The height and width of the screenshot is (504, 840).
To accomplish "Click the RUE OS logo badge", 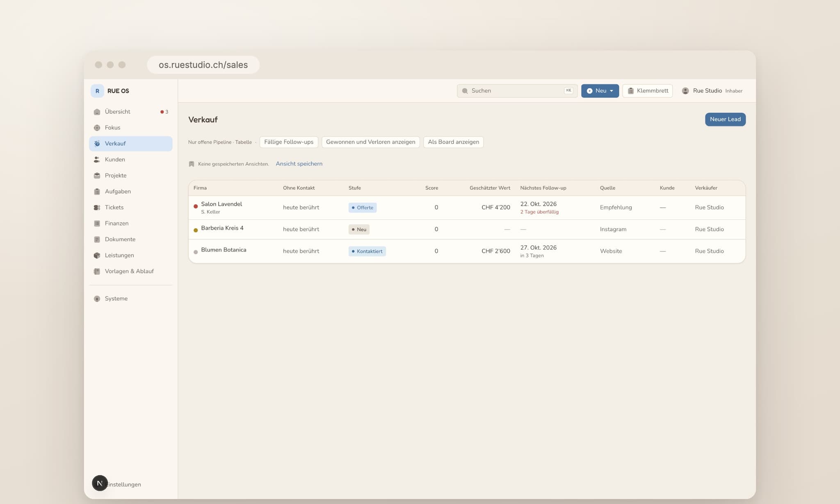I will coord(97,91).
